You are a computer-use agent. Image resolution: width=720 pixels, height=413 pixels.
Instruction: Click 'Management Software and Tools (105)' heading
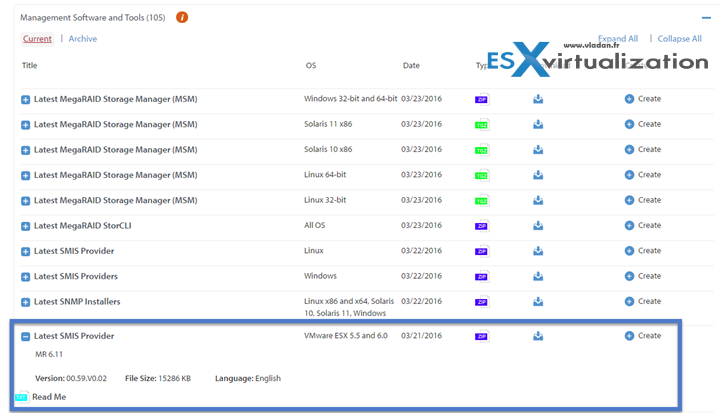point(93,17)
